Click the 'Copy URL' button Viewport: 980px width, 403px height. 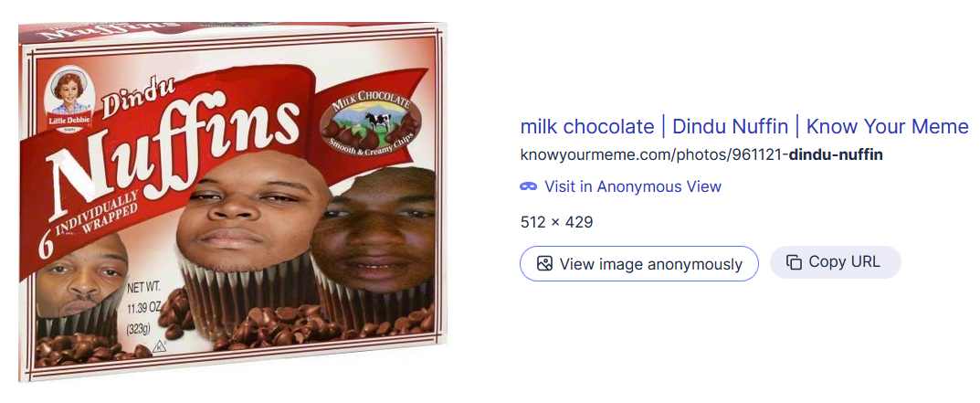pyautogui.click(x=835, y=262)
